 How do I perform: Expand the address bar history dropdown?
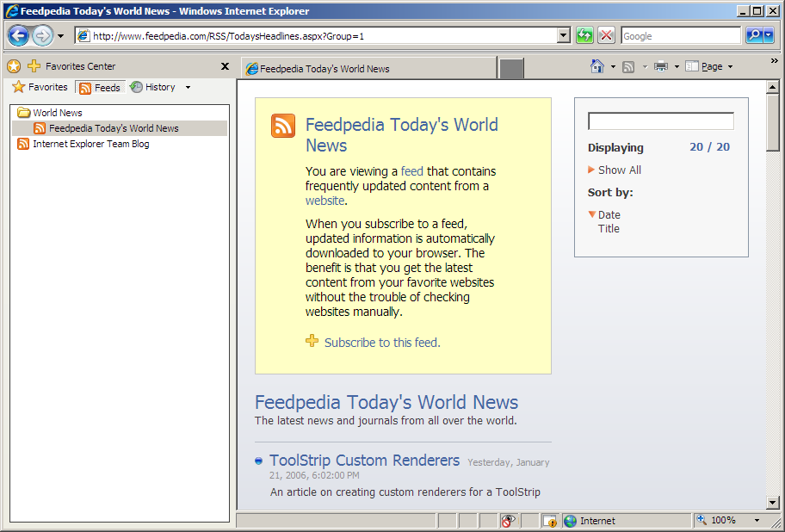564,35
